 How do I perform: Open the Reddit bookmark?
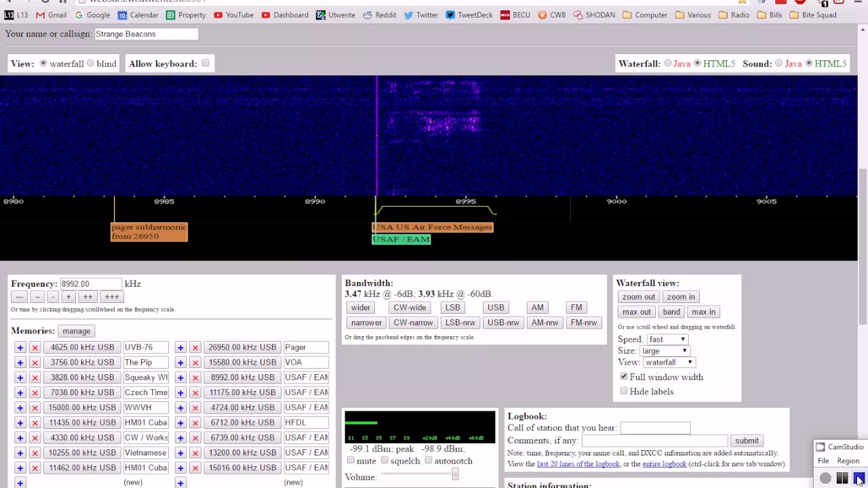point(379,15)
